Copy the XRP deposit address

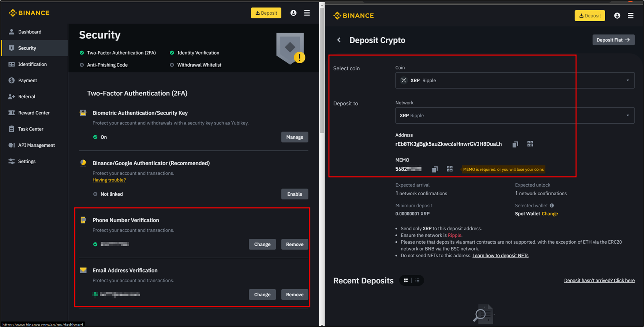(x=515, y=144)
